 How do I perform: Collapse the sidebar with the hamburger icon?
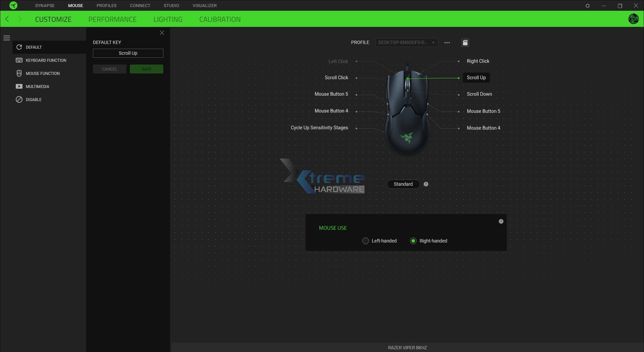(x=7, y=38)
